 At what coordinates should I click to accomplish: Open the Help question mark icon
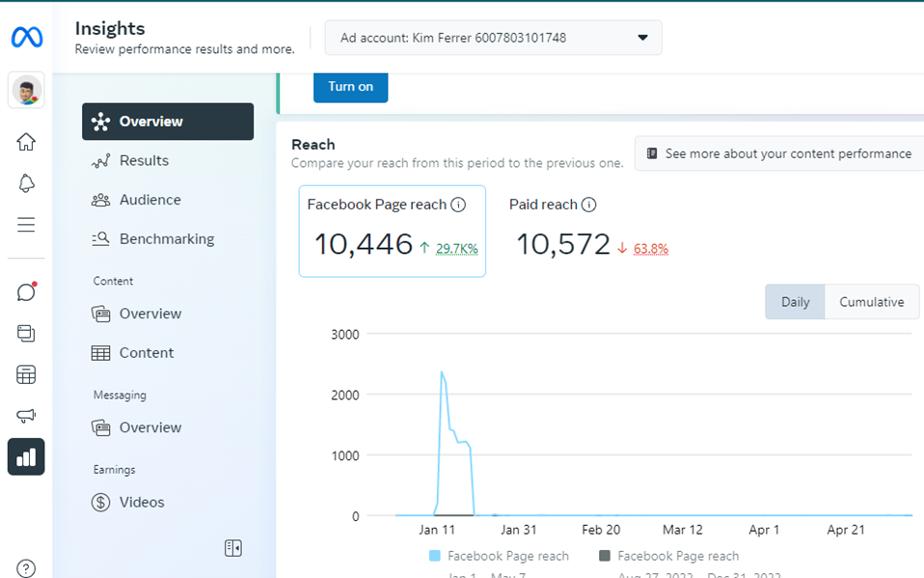[x=26, y=568]
